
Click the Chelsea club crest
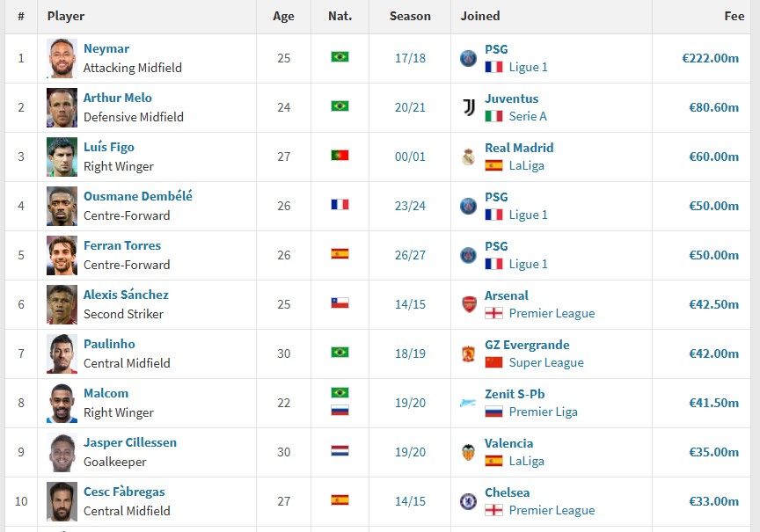pyautogui.click(x=468, y=501)
